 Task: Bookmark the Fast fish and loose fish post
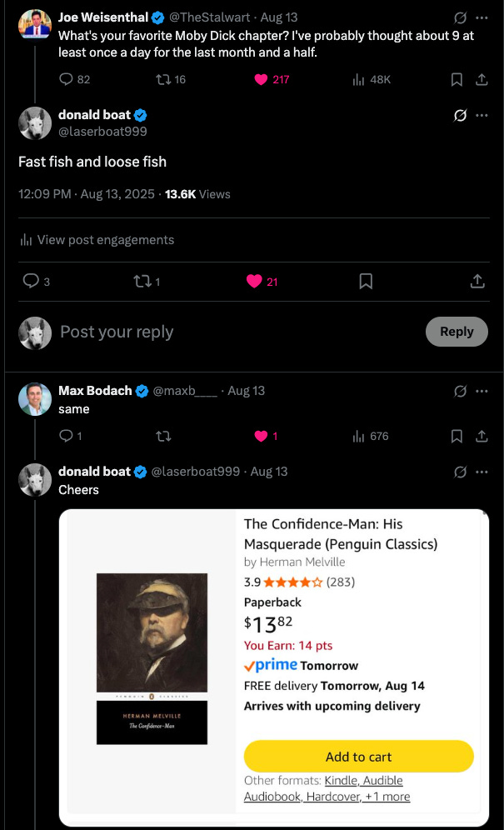pos(366,282)
